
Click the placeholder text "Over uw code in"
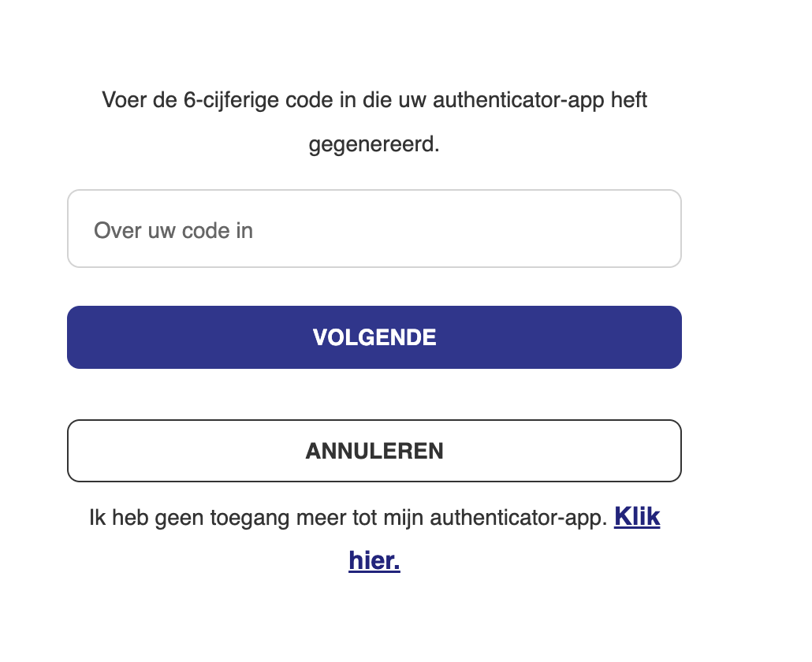pos(173,230)
